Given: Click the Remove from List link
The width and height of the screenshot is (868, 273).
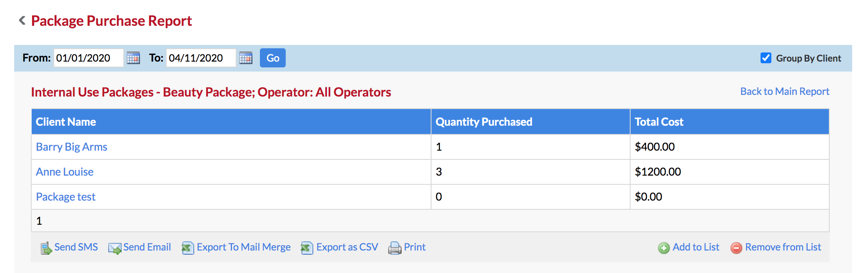Looking at the screenshot, I should [783, 247].
